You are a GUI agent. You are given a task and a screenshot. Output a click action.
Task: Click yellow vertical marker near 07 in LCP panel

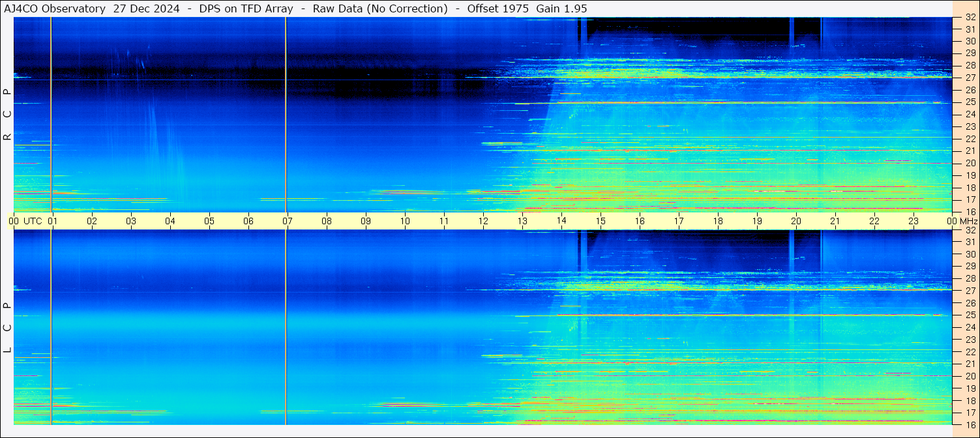tap(286, 327)
